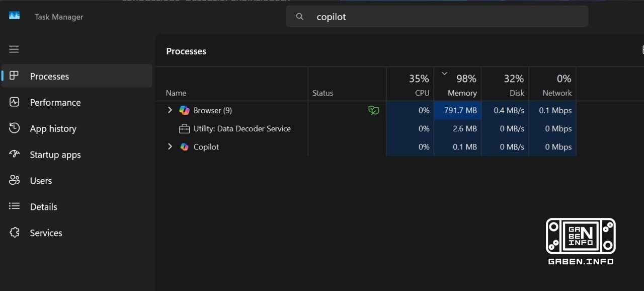Sort by the Name column header

[x=232, y=84]
